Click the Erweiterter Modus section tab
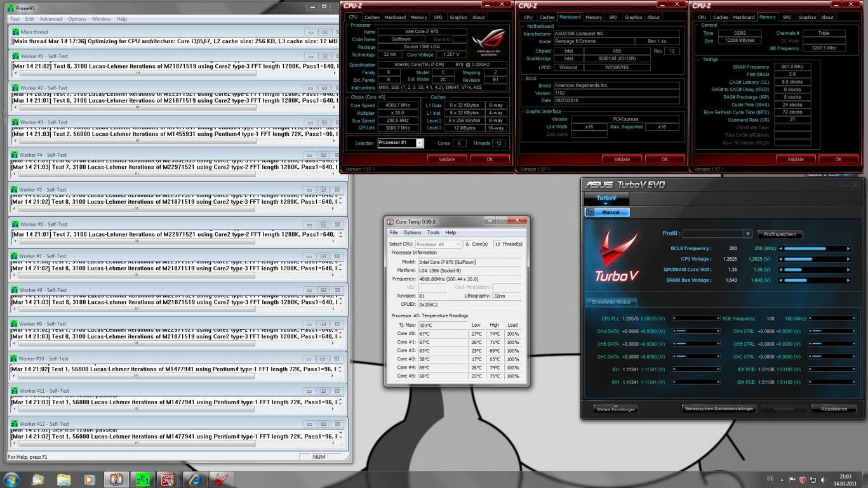Image resolution: width=868 pixels, height=488 pixels. pyautogui.click(x=611, y=302)
